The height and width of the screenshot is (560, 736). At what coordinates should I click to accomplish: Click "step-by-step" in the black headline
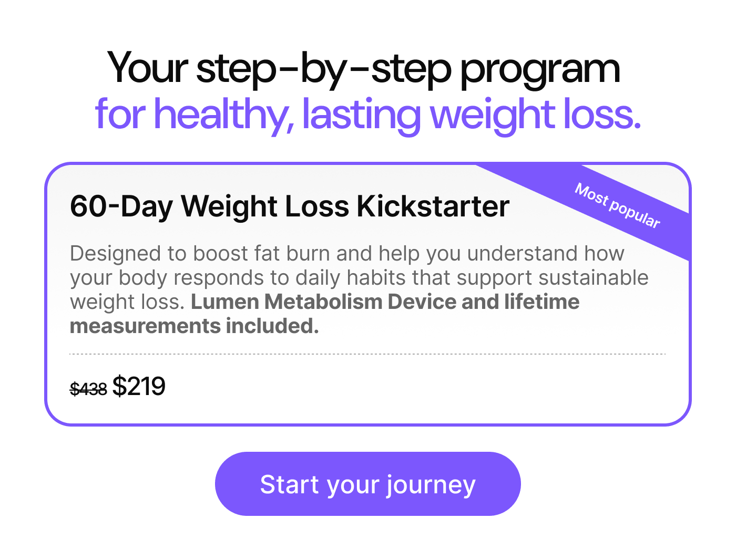pos(323,69)
